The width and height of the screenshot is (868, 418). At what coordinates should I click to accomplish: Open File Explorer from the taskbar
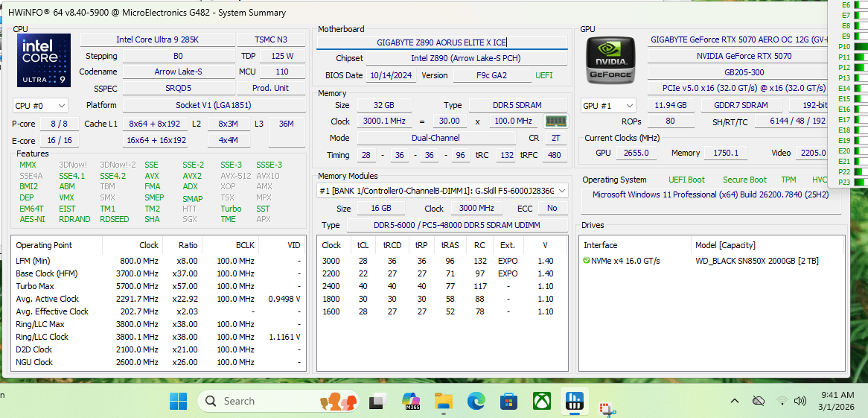click(444, 401)
